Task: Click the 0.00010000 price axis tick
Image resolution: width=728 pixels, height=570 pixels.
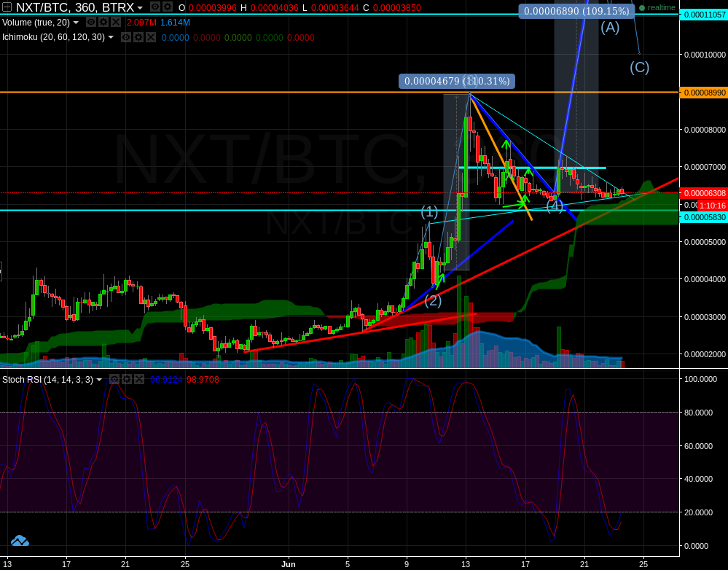Action: 705,55
